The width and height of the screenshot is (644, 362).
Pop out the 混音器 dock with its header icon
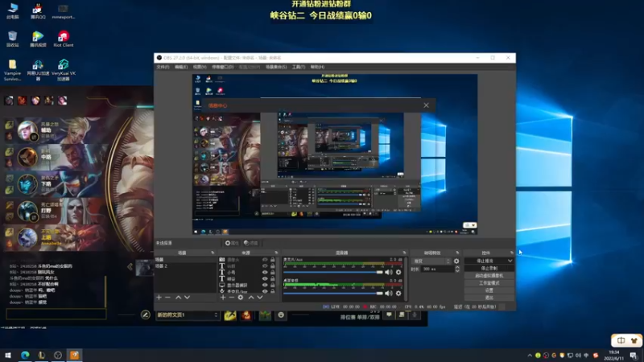coord(404,253)
